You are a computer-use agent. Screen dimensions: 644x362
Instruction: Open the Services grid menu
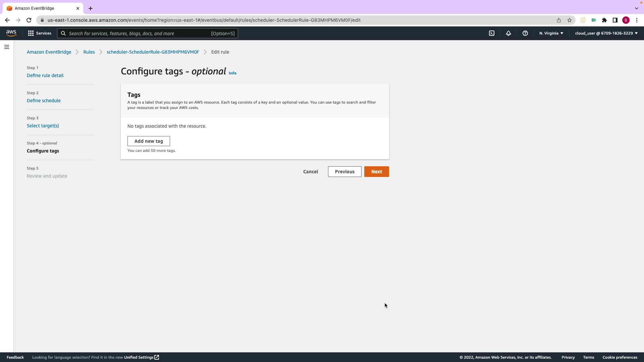pos(40,33)
